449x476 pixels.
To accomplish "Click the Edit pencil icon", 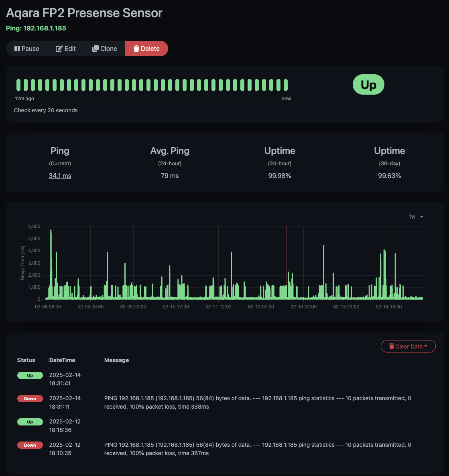I will coord(59,49).
